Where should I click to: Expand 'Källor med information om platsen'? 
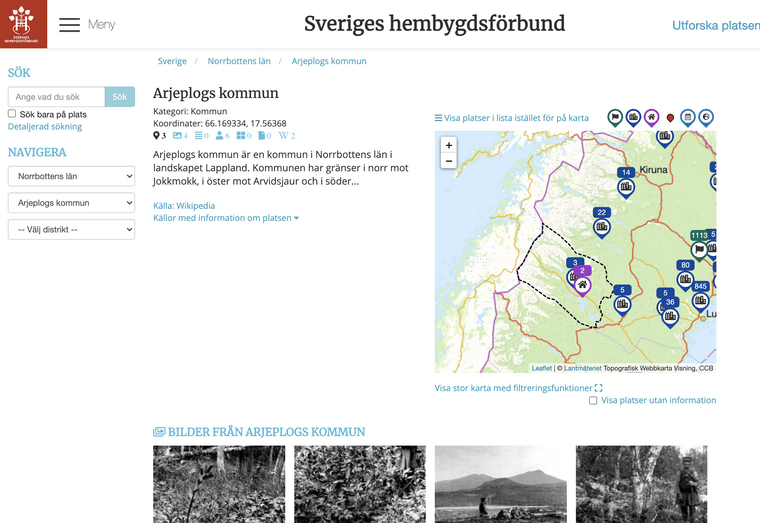click(x=226, y=218)
